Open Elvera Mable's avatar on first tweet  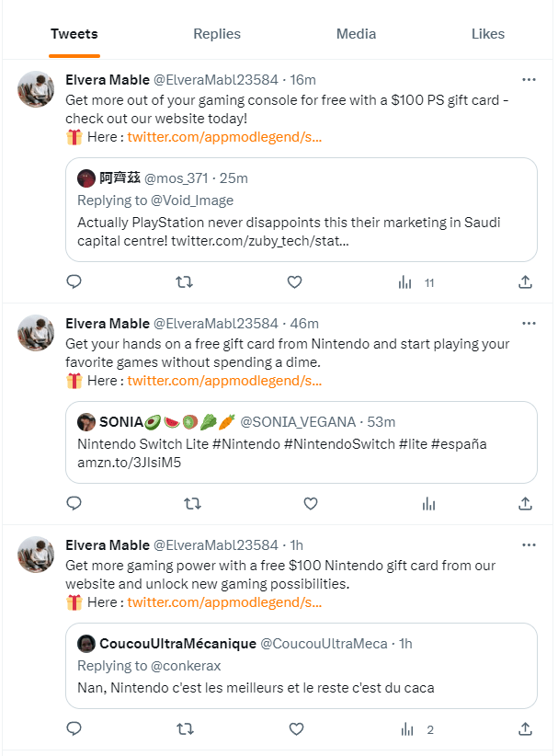pyautogui.click(x=36, y=87)
